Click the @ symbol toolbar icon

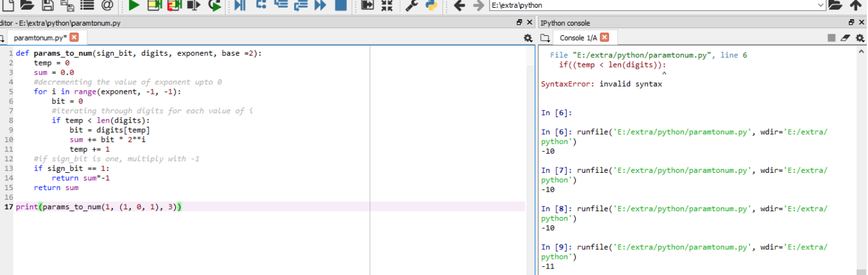tap(107, 5)
